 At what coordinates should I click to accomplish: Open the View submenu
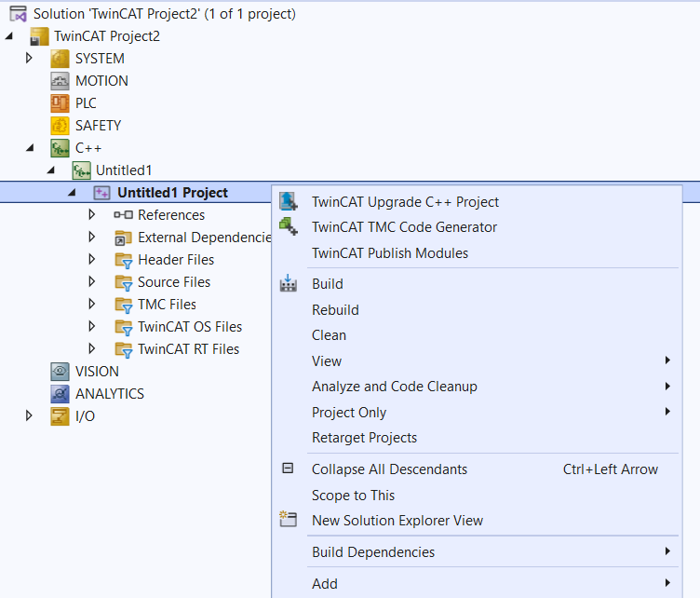tap(477, 360)
